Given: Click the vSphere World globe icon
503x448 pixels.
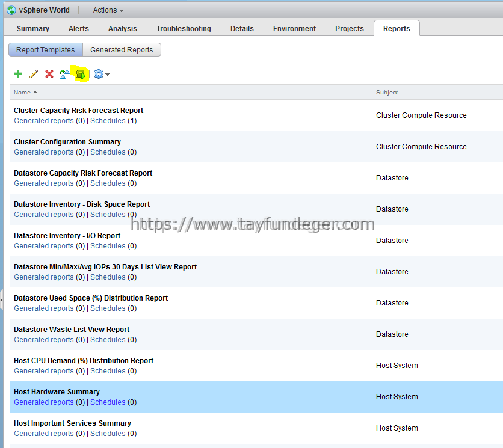Looking at the screenshot, I should [x=11, y=10].
